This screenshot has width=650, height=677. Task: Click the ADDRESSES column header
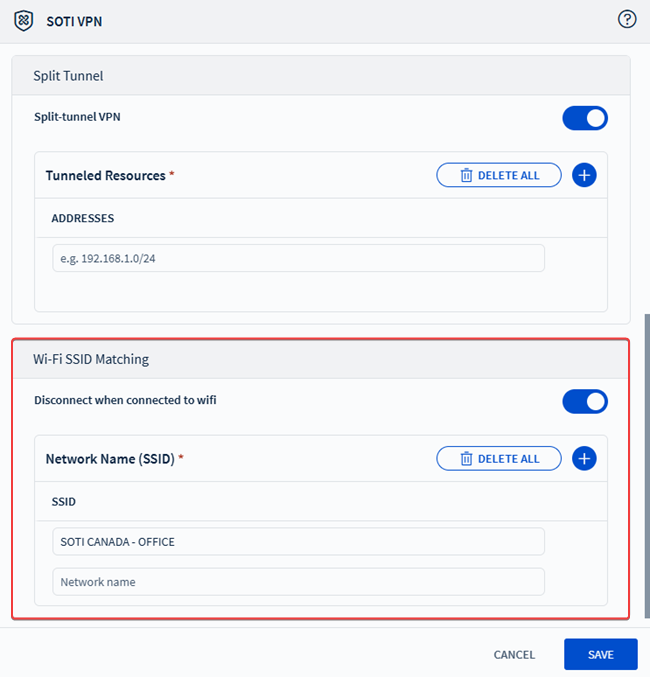[83, 218]
